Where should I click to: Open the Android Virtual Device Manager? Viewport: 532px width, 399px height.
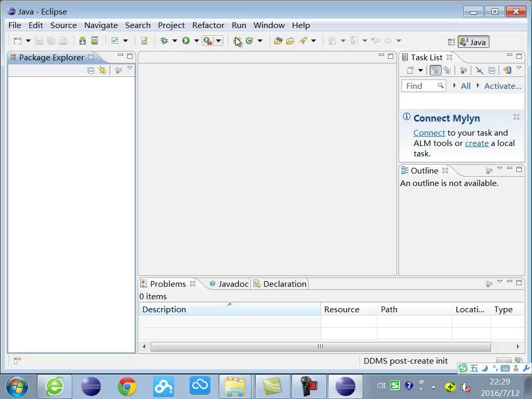point(95,41)
